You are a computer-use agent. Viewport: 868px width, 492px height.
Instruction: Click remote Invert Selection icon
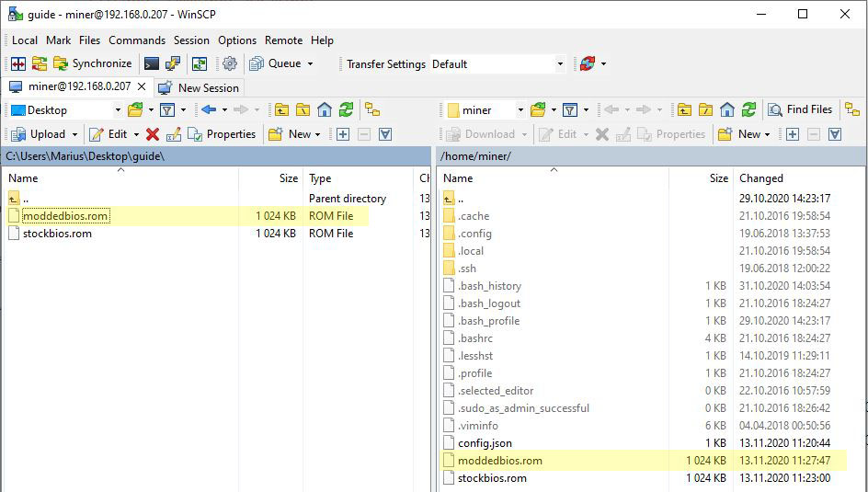(x=835, y=134)
